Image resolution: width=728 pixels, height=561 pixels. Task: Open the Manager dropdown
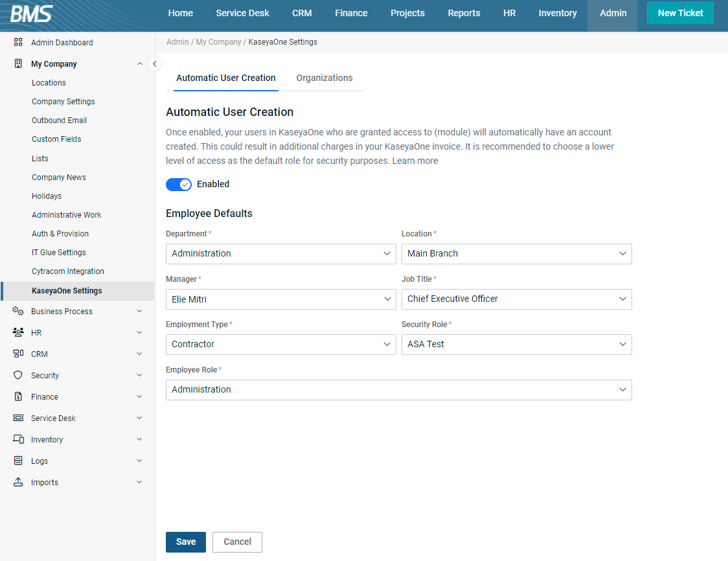pos(281,299)
